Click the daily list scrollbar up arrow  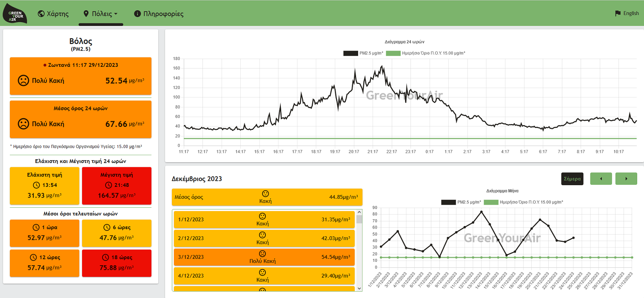359,212
